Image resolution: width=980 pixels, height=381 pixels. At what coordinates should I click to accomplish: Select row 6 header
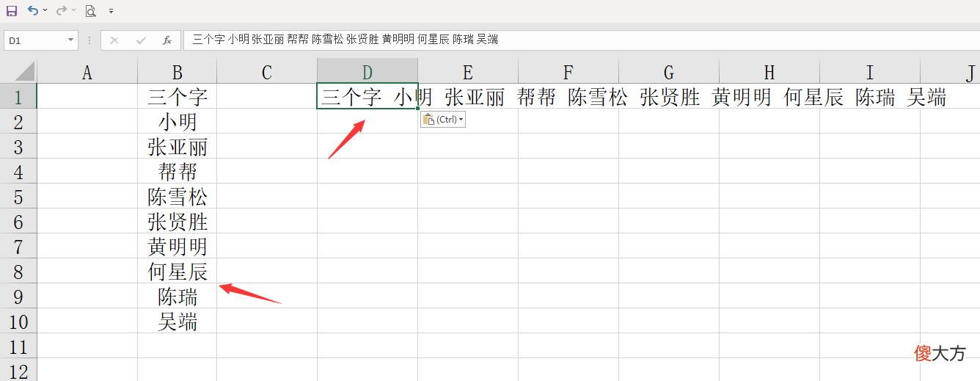coord(18,221)
